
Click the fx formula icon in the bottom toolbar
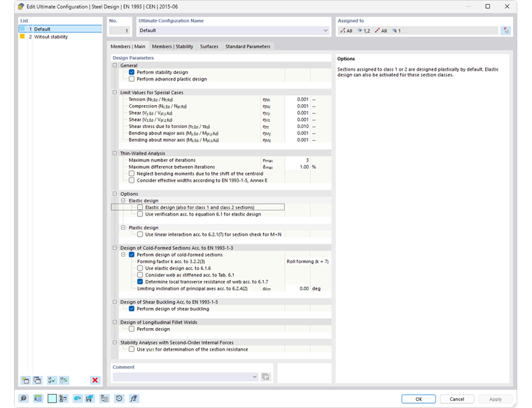coord(134,398)
